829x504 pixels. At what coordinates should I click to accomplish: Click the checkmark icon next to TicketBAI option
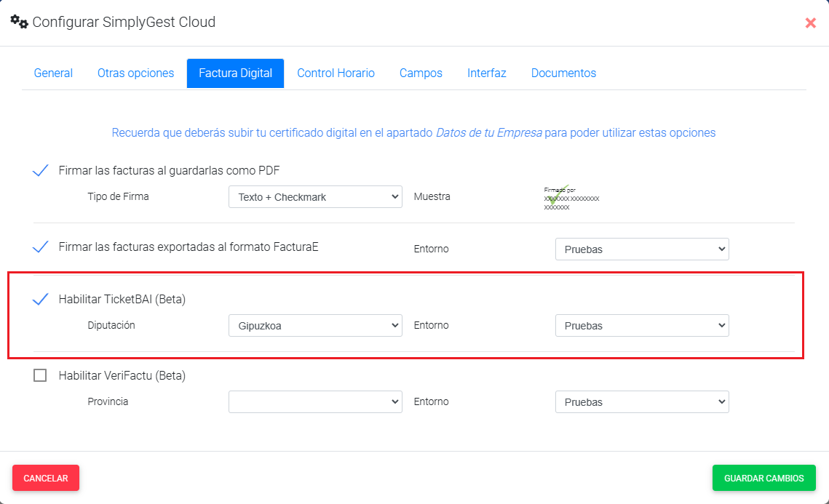click(40, 297)
